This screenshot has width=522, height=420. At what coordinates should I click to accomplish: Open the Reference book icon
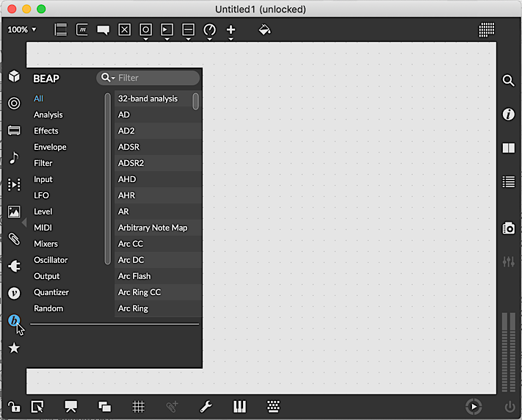click(x=508, y=148)
